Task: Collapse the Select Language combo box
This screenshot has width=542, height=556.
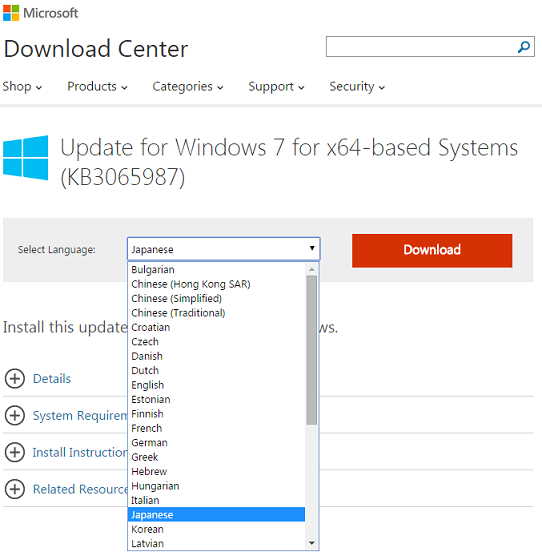Action: point(224,249)
